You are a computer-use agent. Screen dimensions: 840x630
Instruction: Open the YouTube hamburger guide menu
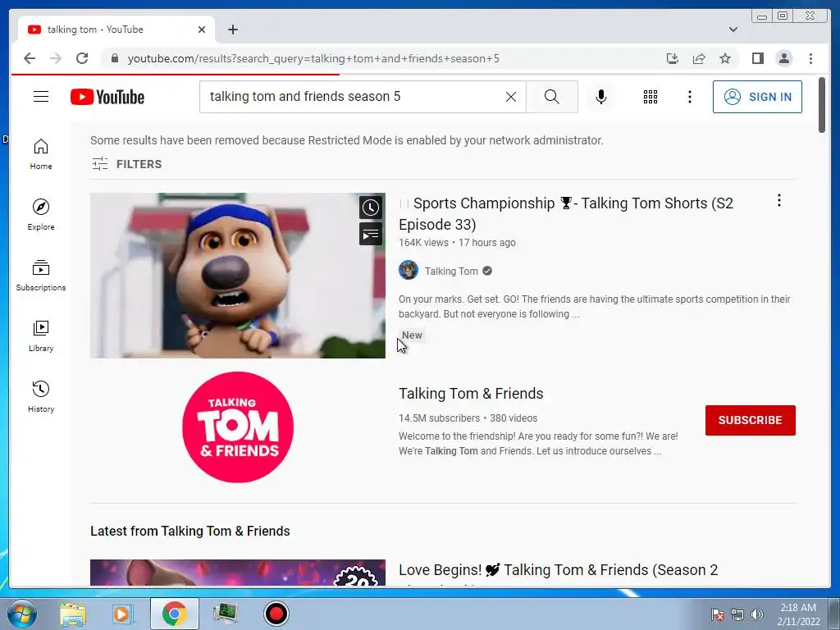pyautogui.click(x=41, y=97)
